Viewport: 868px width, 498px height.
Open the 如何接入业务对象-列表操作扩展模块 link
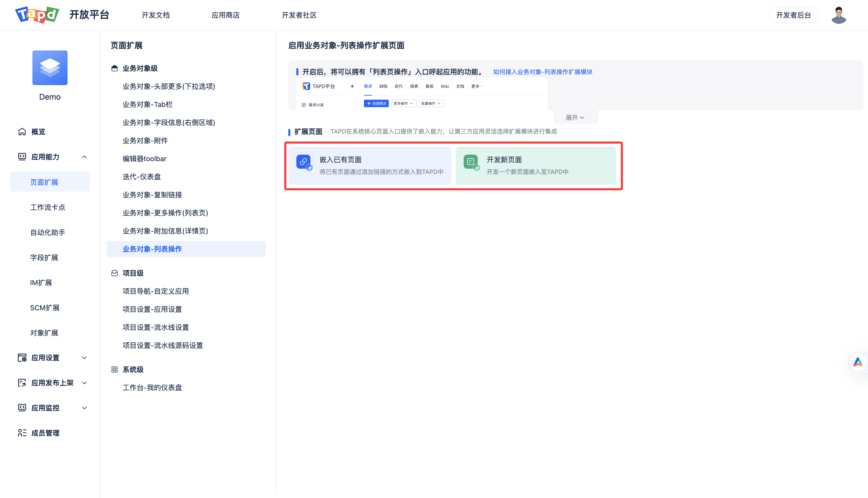tap(543, 72)
